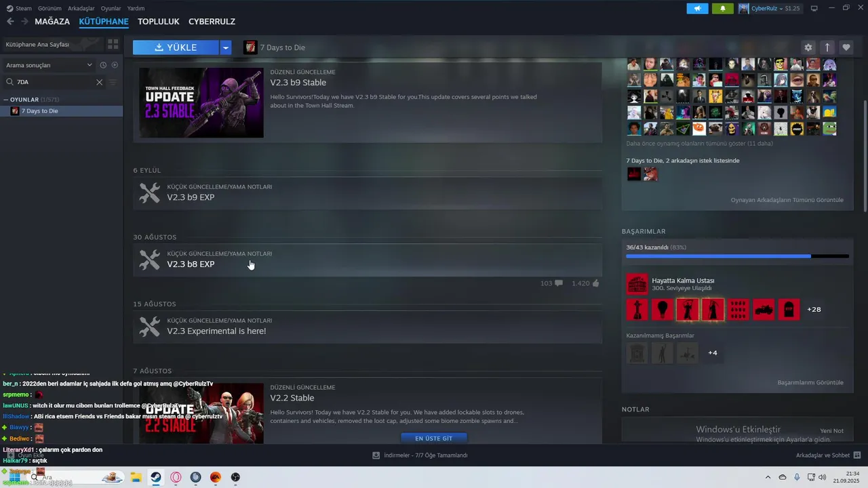The image size is (868, 488).
Task: Expand the CyberRulz account dropdown
Action: [x=770, y=8]
